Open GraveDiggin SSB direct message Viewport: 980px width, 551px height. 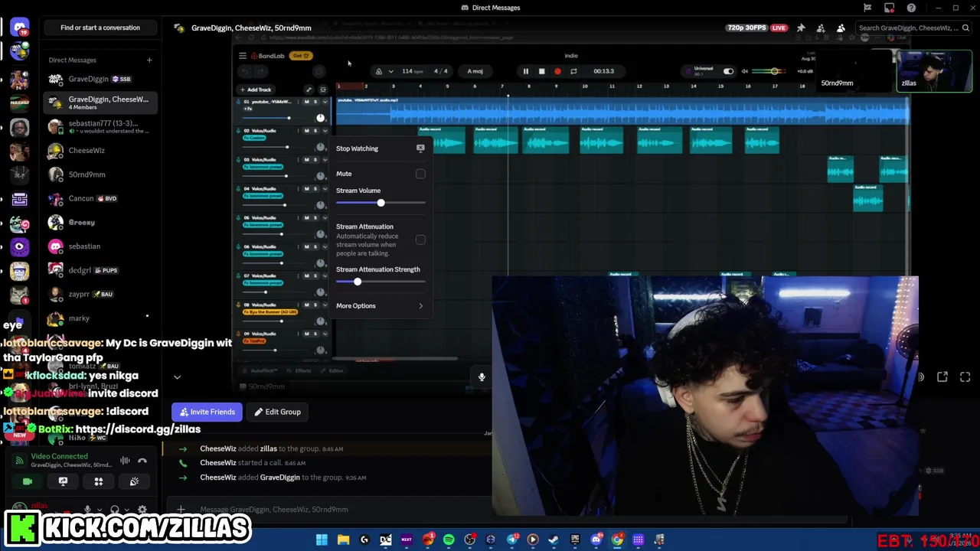point(100,79)
